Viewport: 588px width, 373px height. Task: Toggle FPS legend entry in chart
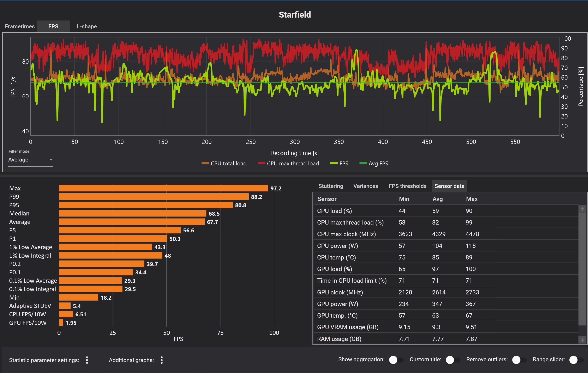click(339, 164)
